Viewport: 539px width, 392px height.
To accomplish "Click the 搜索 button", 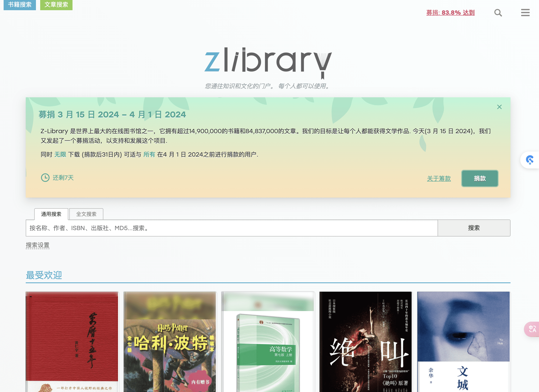I will click(x=474, y=228).
